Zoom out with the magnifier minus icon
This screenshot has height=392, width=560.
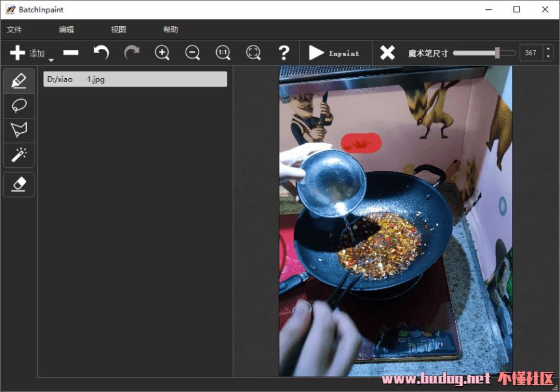tap(193, 53)
